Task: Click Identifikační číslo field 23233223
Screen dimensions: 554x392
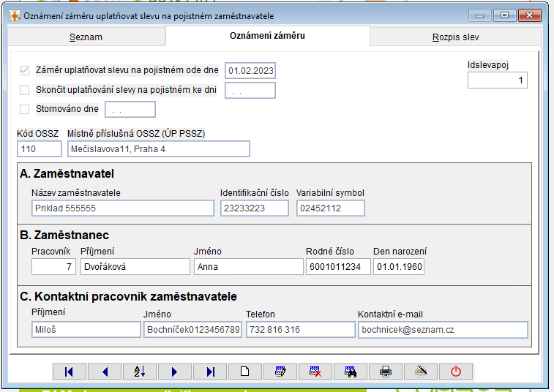Action: tap(255, 208)
